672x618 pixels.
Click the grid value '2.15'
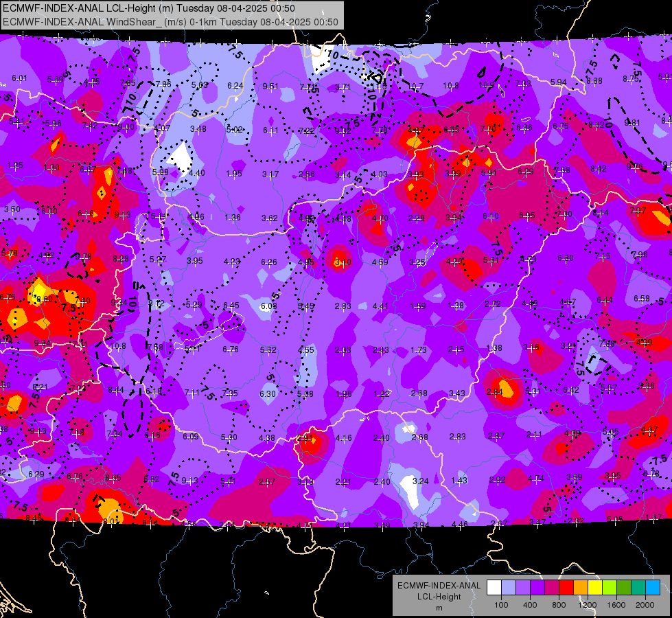coord(456,350)
